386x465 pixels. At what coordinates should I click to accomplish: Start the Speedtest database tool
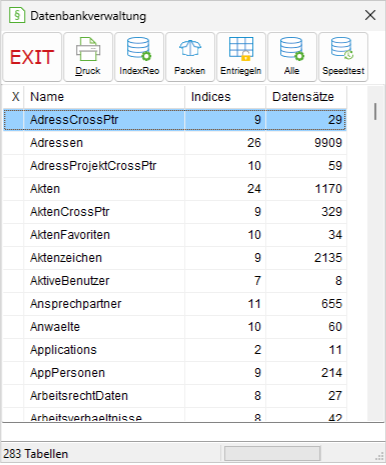click(x=343, y=57)
